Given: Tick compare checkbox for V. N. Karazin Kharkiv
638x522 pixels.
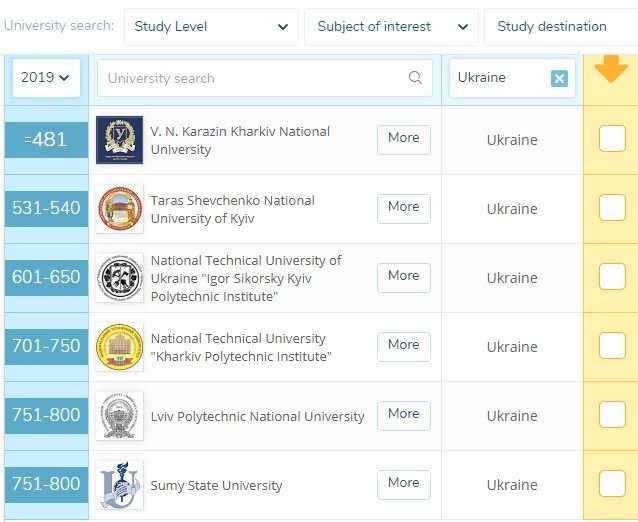Looking at the screenshot, I should [x=612, y=138].
